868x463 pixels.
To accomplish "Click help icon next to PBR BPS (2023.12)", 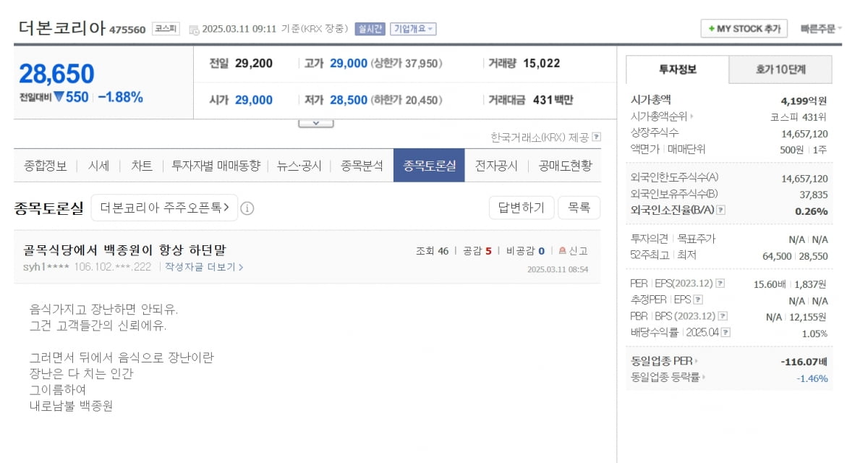I will coord(723,316).
